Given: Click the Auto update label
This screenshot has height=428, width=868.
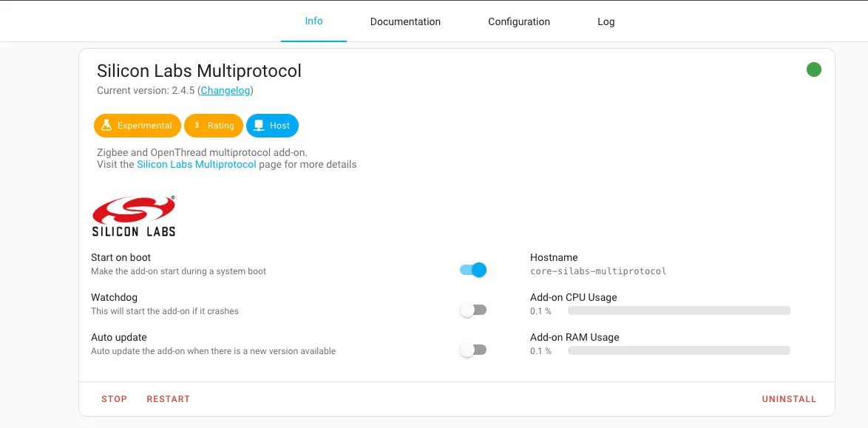Looking at the screenshot, I should [118, 337].
